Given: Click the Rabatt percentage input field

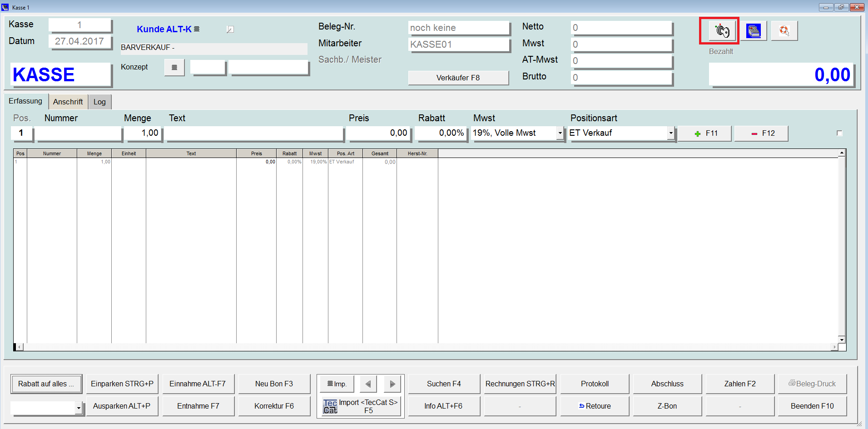Looking at the screenshot, I should click(x=440, y=133).
